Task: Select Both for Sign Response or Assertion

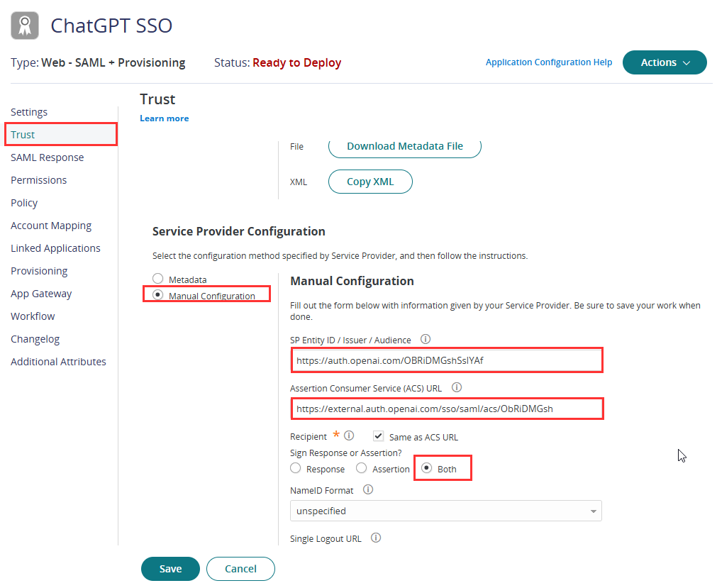Action: pos(426,468)
